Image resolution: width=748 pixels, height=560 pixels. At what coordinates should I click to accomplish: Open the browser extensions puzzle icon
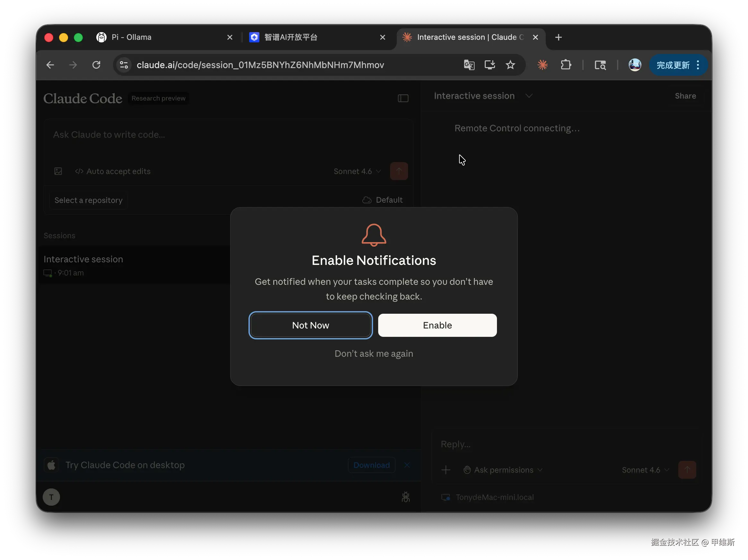pos(566,65)
